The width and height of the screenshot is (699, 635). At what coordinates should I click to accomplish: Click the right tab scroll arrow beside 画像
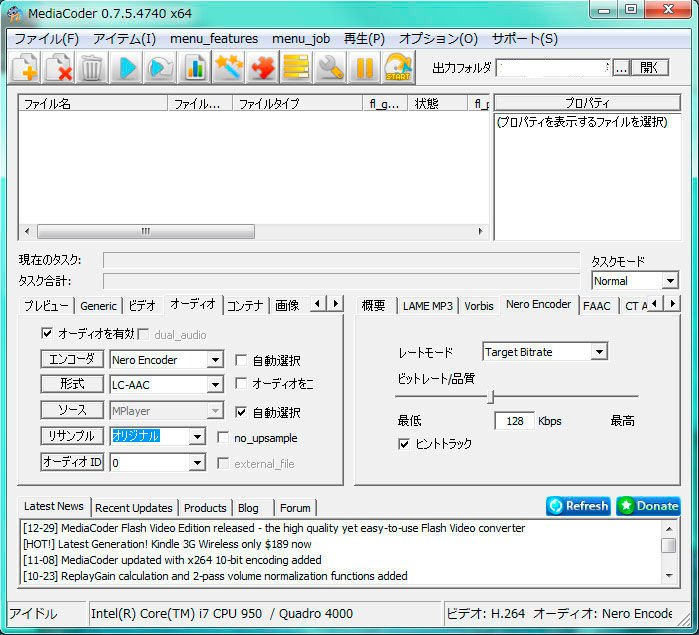pyautogui.click(x=335, y=304)
